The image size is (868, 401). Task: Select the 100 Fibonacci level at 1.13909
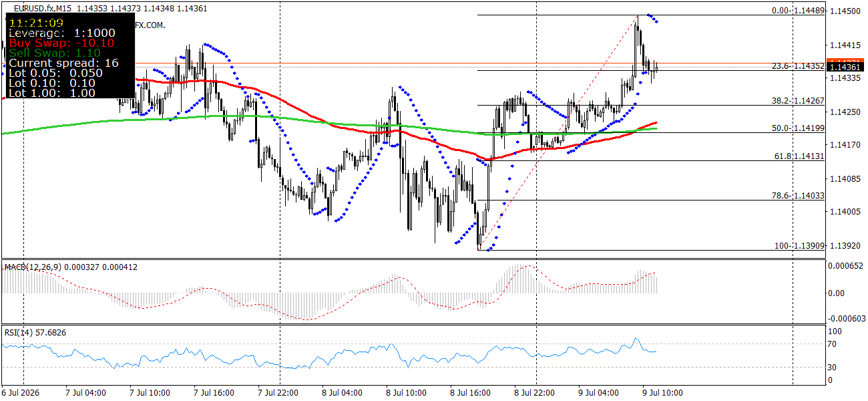[x=799, y=246]
